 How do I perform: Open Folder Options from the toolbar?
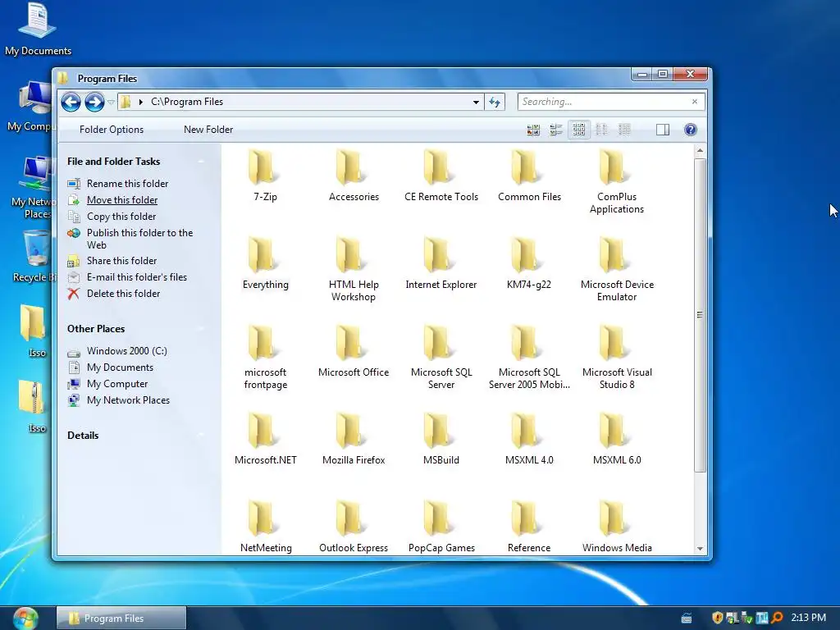pos(112,130)
